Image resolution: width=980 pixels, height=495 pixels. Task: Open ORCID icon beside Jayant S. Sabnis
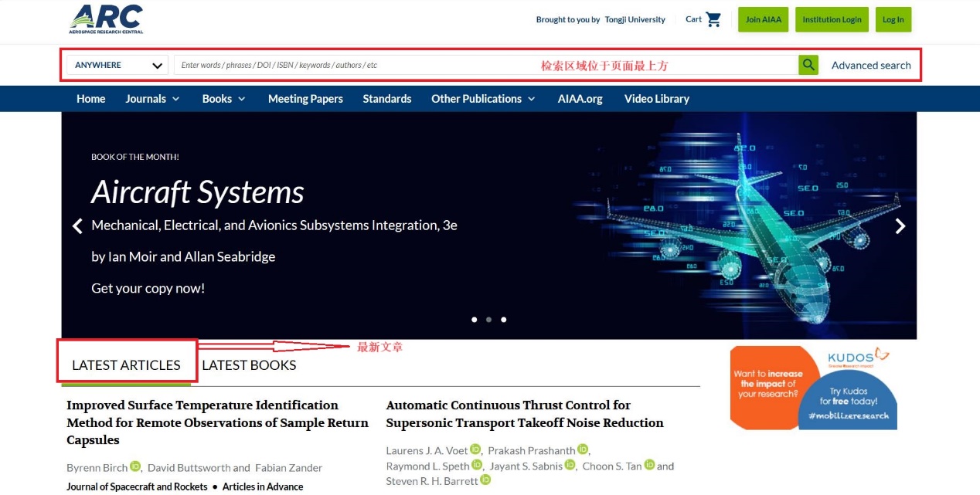(570, 465)
